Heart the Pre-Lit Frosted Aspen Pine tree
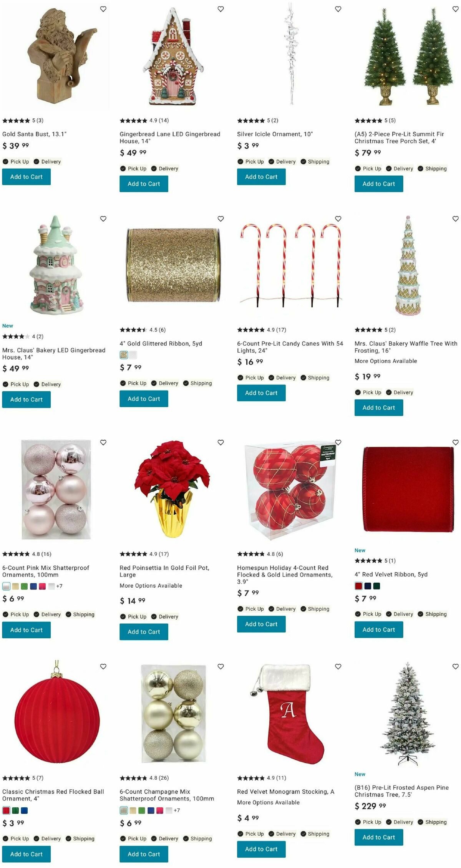The image size is (461, 868). click(455, 666)
